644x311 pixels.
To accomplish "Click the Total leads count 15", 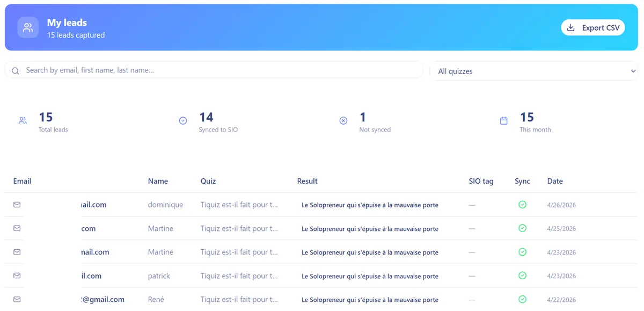I will (x=46, y=117).
